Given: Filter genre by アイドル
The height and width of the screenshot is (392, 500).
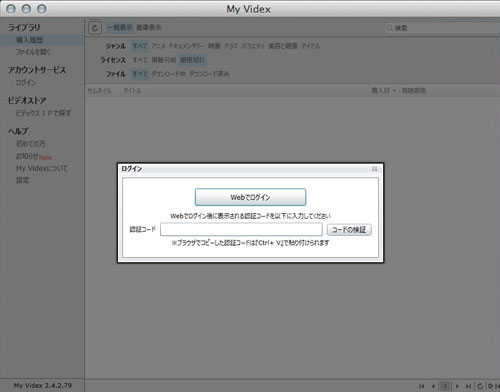Looking at the screenshot, I should 310,46.
